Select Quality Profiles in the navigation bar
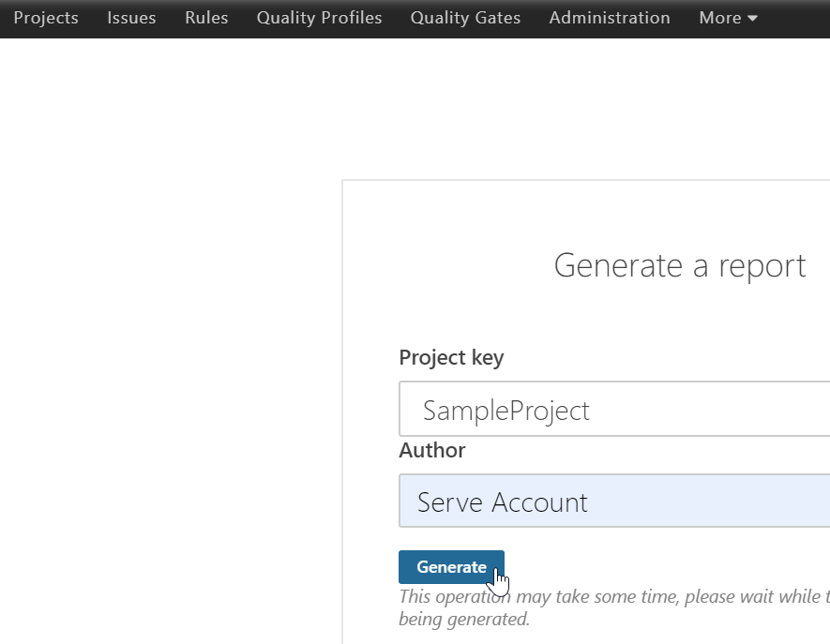Viewport: 830px width, 644px height. [x=319, y=18]
